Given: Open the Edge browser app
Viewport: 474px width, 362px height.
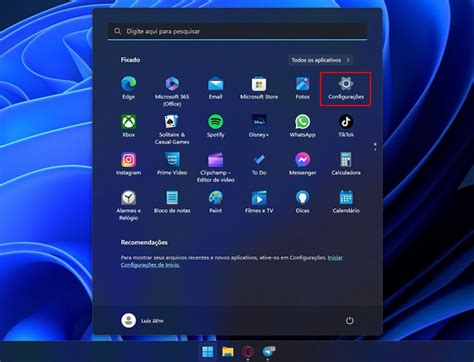Looking at the screenshot, I should pyautogui.click(x=128, y=88).
